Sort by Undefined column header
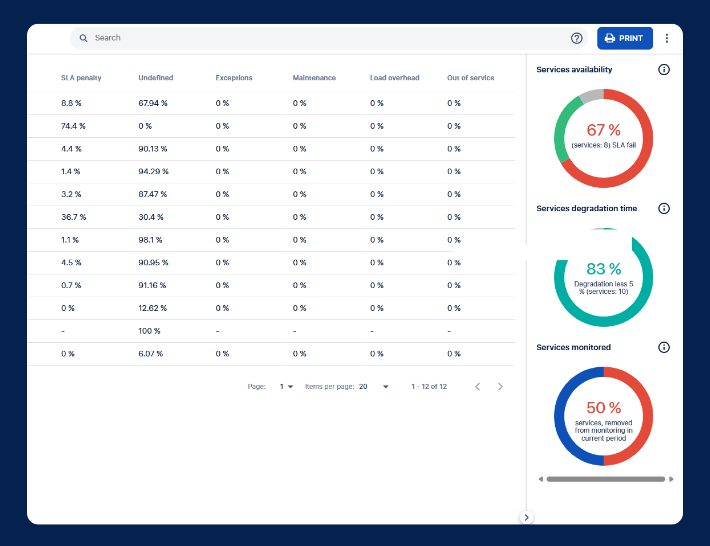The height and width of the screenshot is (546, 710). [156, 78]
